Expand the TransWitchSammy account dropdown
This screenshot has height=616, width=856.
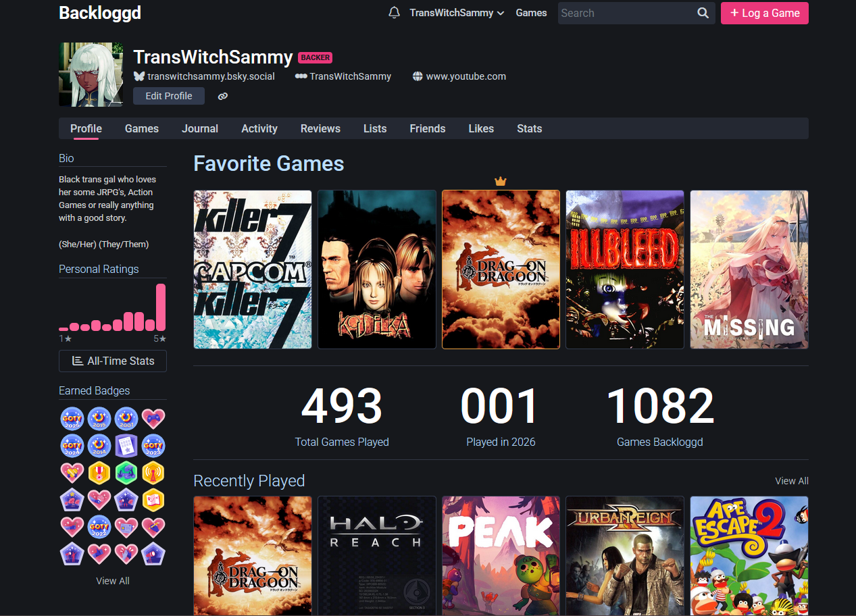click(457, 13)
